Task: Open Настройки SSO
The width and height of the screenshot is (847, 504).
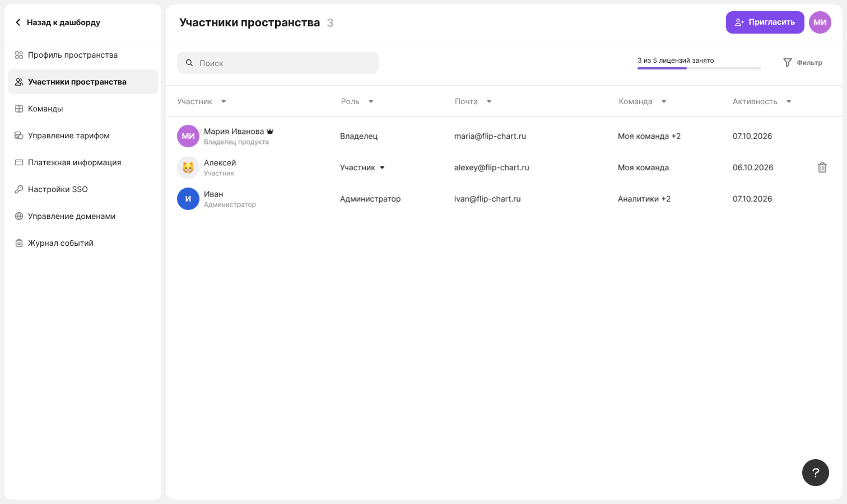Action: click(83, 189)
